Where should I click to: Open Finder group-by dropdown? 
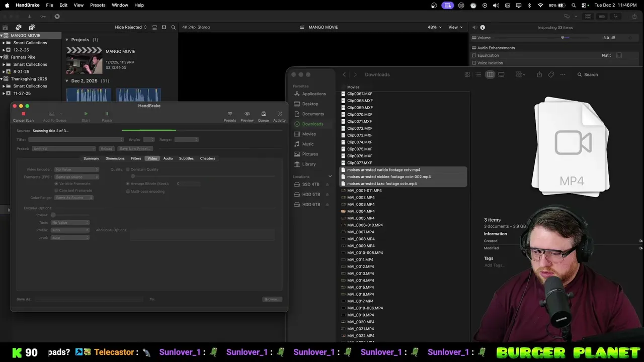521,74
